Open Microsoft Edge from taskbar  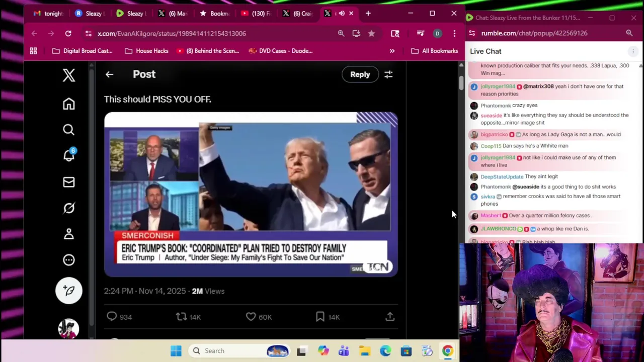point(385,351)
